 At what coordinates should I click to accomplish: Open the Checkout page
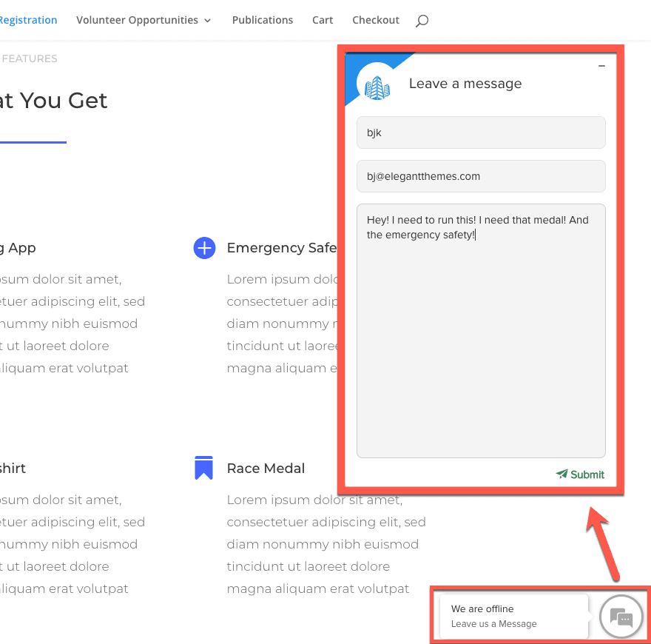point(376,20)
